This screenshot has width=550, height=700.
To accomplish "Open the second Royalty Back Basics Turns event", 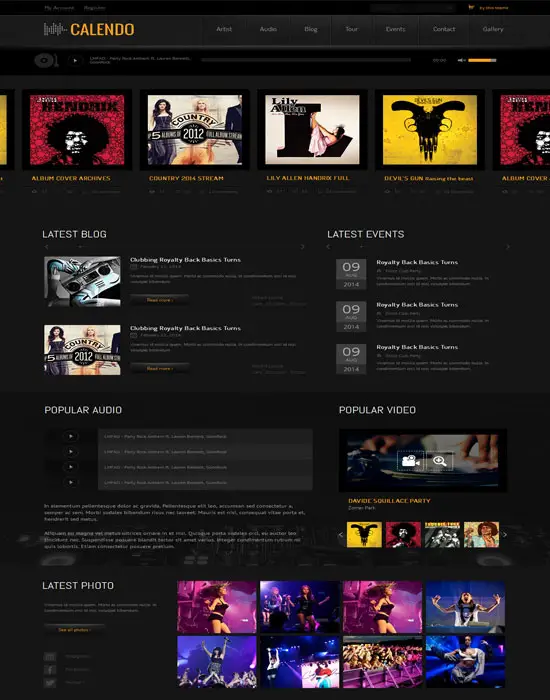I will click(x=417, y=304).
